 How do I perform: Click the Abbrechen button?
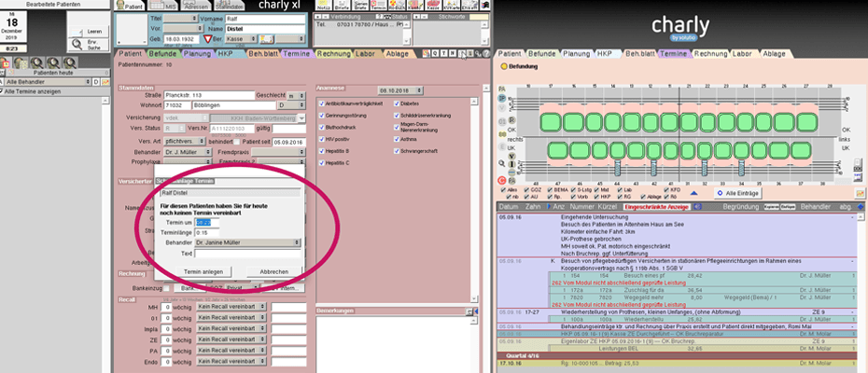[274, 271]
